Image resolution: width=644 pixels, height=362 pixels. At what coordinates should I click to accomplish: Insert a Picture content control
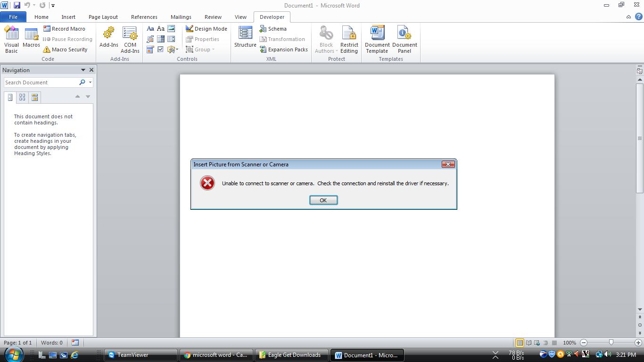pos(171,29)
